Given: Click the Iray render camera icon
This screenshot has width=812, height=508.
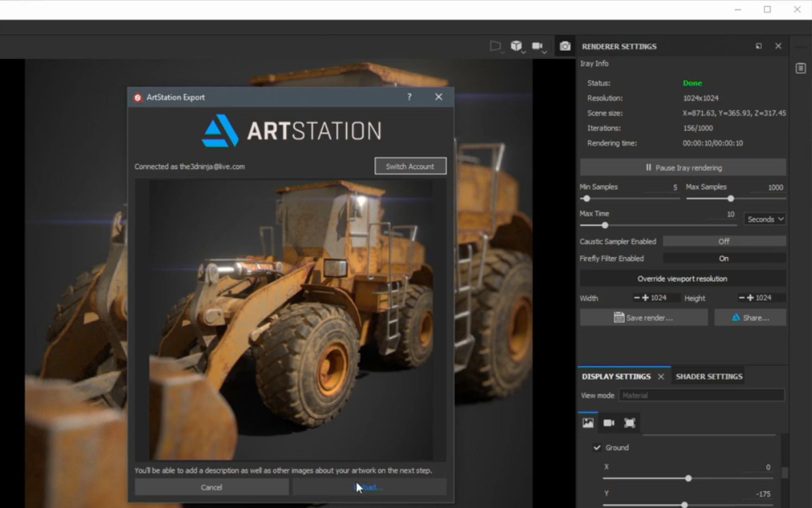Looking at the screenshot, I should [x=565, y=46].
